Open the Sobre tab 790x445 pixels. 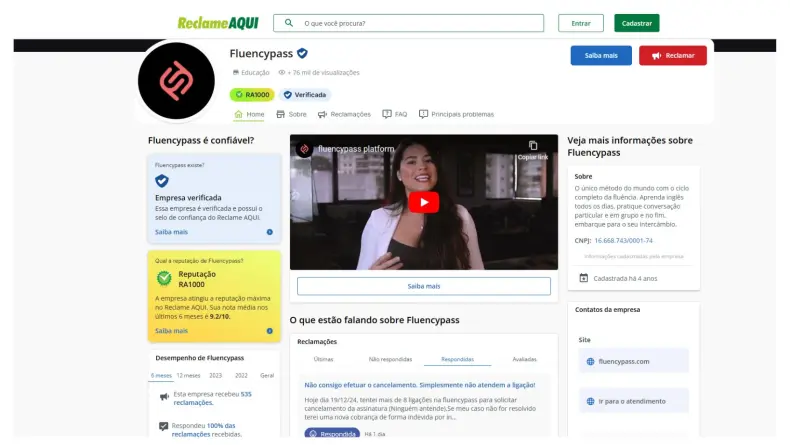(291, 114)
